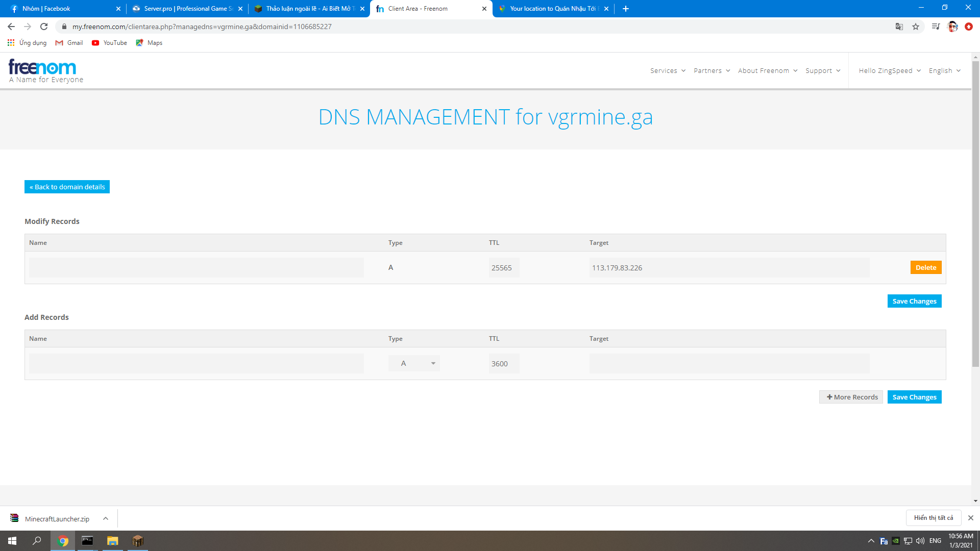Click the Google Translate icon in address bar
The height and width of the screenshot is (551, 980).
899,27
